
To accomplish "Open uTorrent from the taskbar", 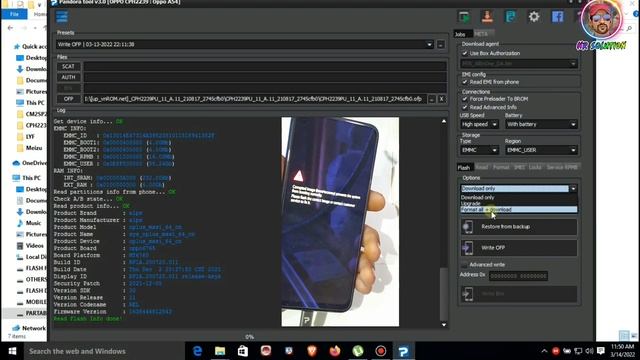I will [x=358, y=351].
